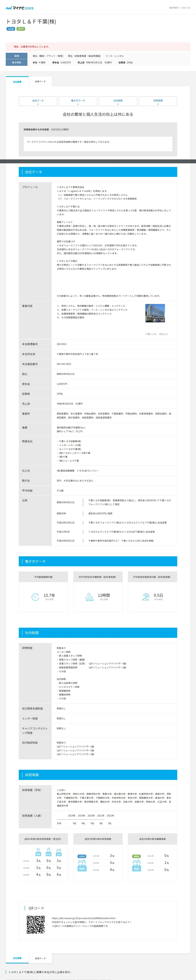196x980 pixels.
Task: Click the 会社の繁栄と個人生活の向上は共にある slogan
Action: (98, 114)
